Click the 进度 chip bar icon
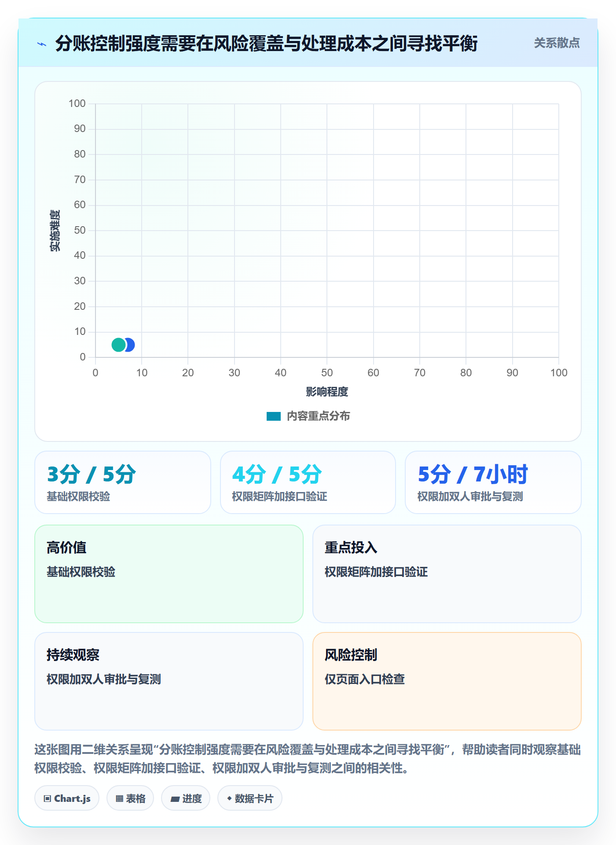This screenshot has width=616, height=845. coord(175,799)
